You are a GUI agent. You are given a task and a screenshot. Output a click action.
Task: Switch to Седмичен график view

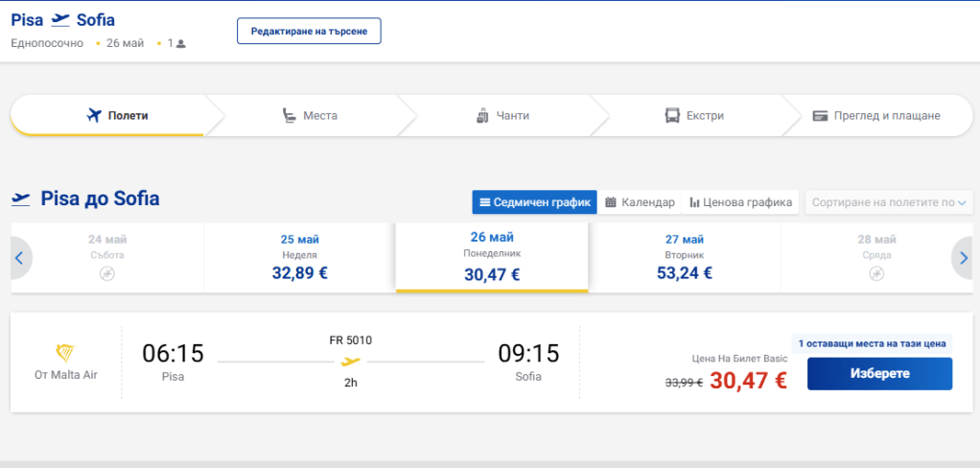[534, 202]
